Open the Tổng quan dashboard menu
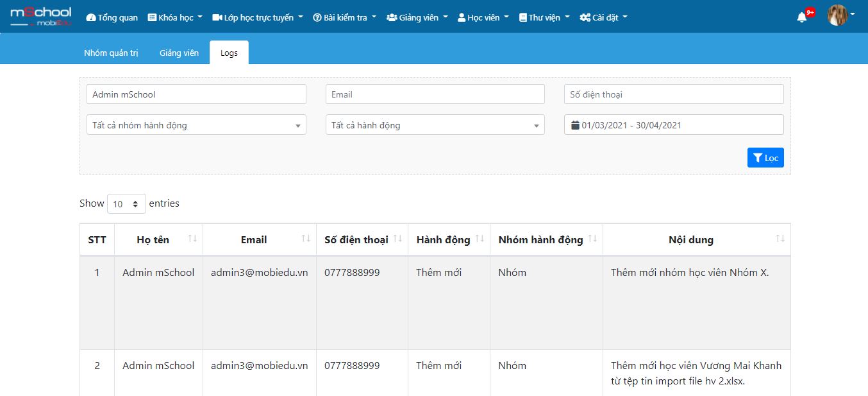This screenshot has width=868, height=396. (x=112, y=17)
